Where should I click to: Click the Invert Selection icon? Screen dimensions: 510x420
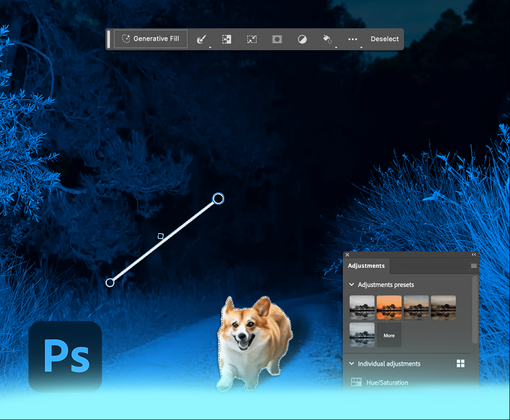coord(227,39)
